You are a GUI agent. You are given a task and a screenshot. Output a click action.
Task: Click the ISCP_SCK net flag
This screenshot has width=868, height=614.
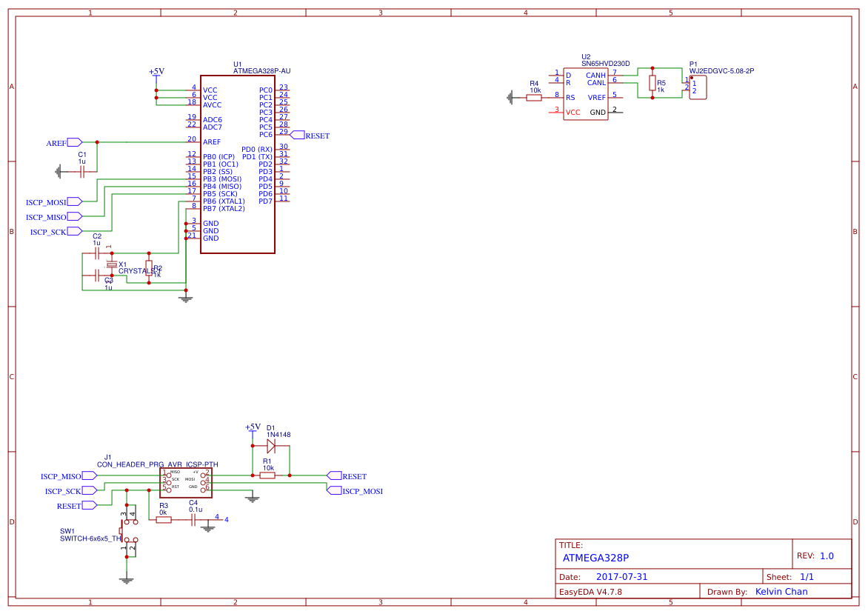[x=47, y=231]
